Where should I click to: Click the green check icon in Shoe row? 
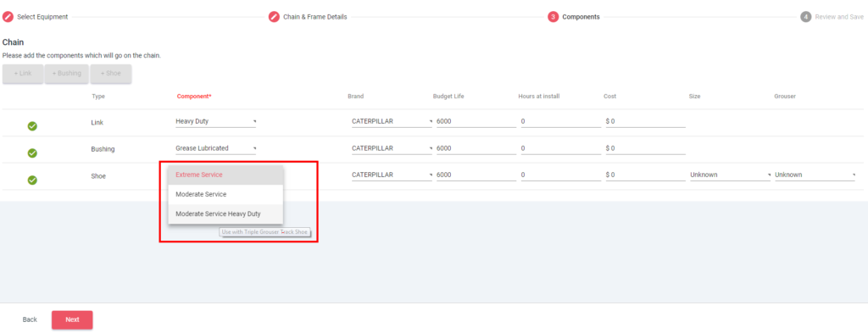[x=32, y=180]
